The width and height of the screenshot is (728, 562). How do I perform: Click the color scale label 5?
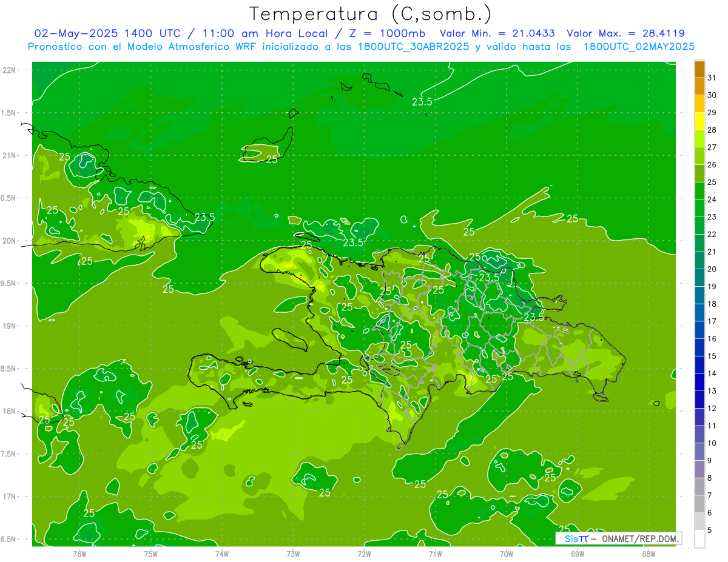coord(710,530)
